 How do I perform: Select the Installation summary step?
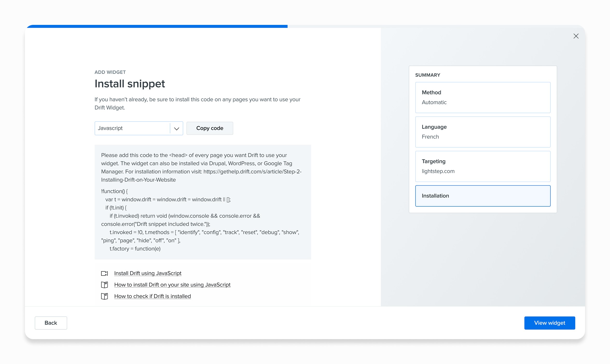coord(483,196)
